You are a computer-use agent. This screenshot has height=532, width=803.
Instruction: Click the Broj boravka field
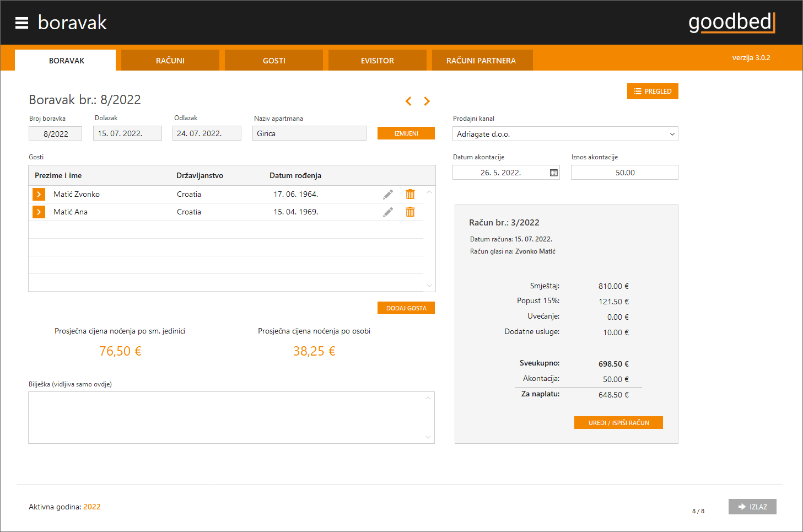[x=55, y=133]
